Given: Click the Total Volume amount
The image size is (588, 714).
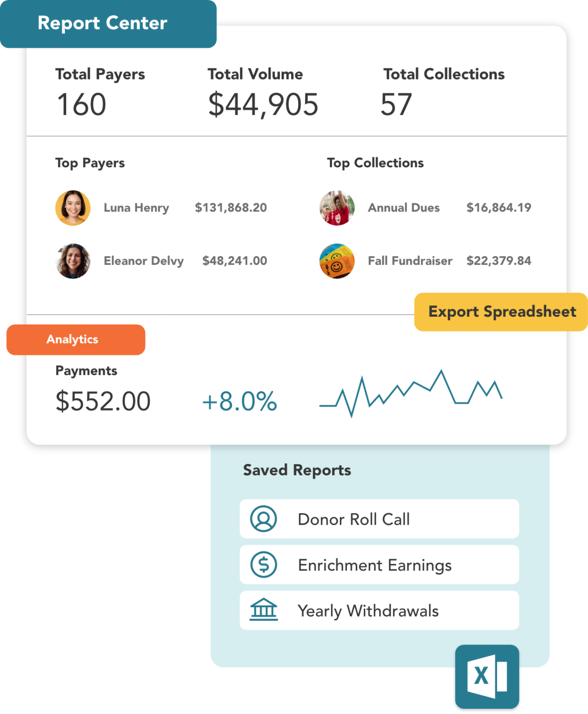Looking at the screenshot, I should [x=263, y=104].
